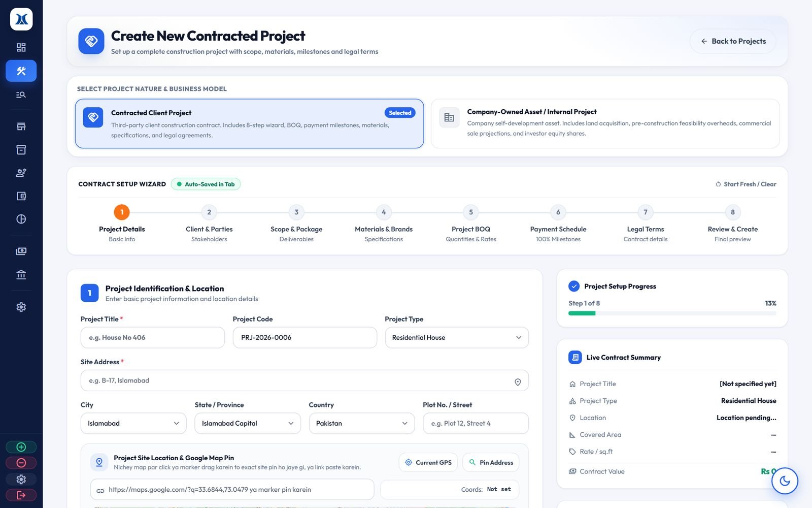Go to wizard step 5 Project BOQ

click(x=471, y=224)
